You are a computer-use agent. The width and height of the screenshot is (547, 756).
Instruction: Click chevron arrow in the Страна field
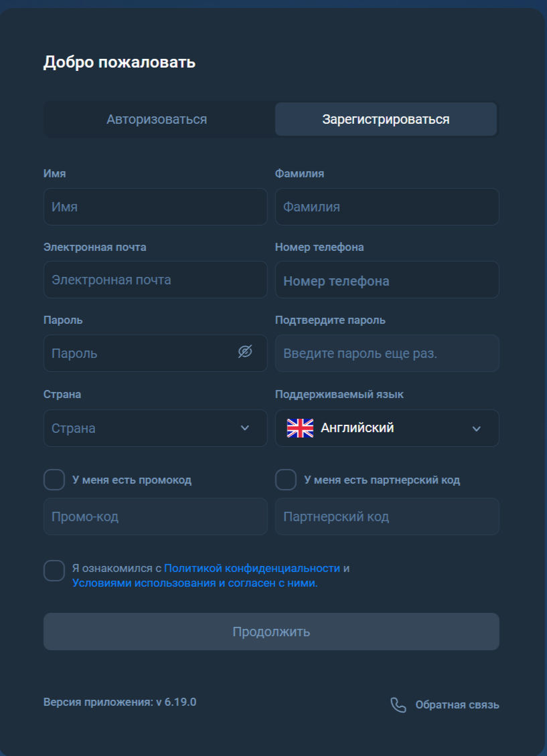click(244, 428)
